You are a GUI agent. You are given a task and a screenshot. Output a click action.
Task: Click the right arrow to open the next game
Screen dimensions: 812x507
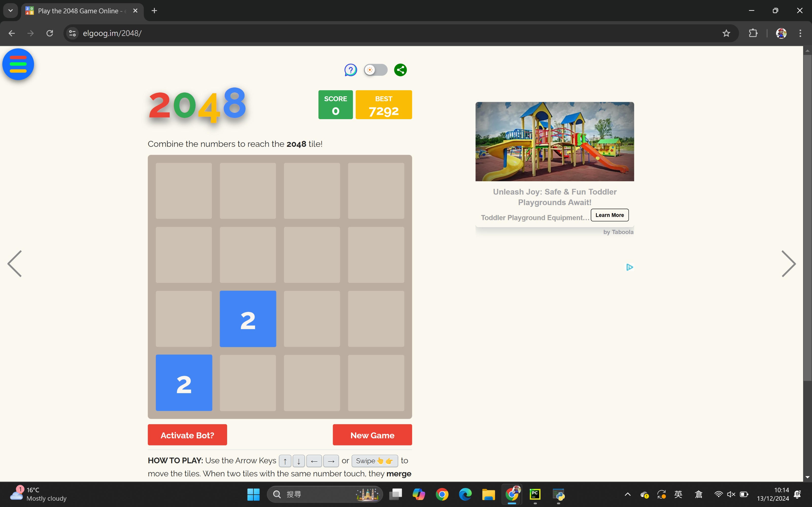click(788, 264)
